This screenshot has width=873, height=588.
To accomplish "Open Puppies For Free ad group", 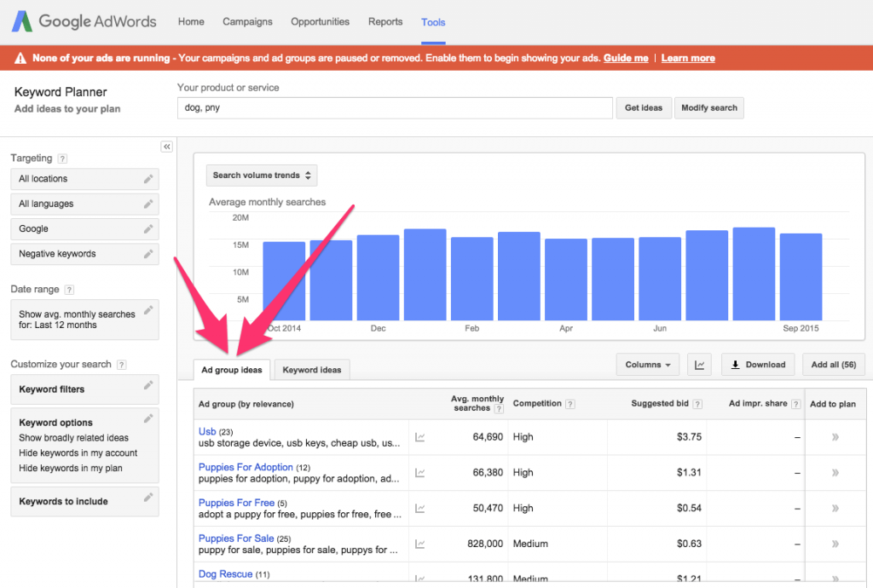I will [x=237, y=503].
